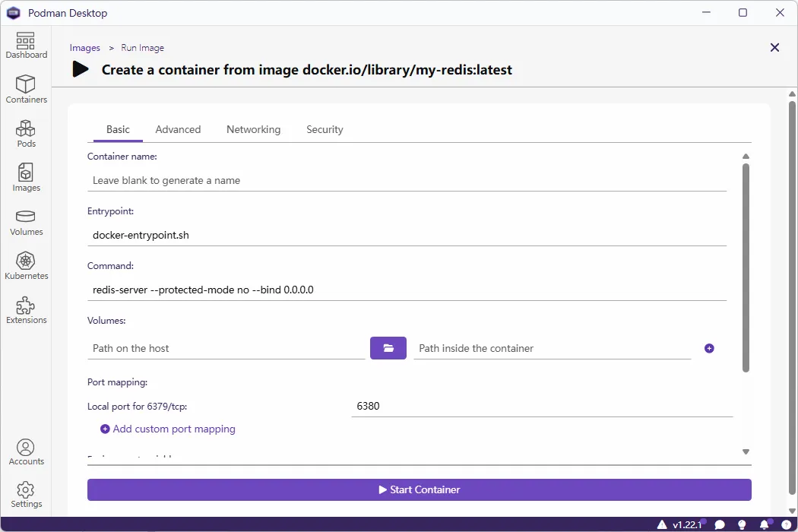Click the Container name input field

tap(407, 181)
